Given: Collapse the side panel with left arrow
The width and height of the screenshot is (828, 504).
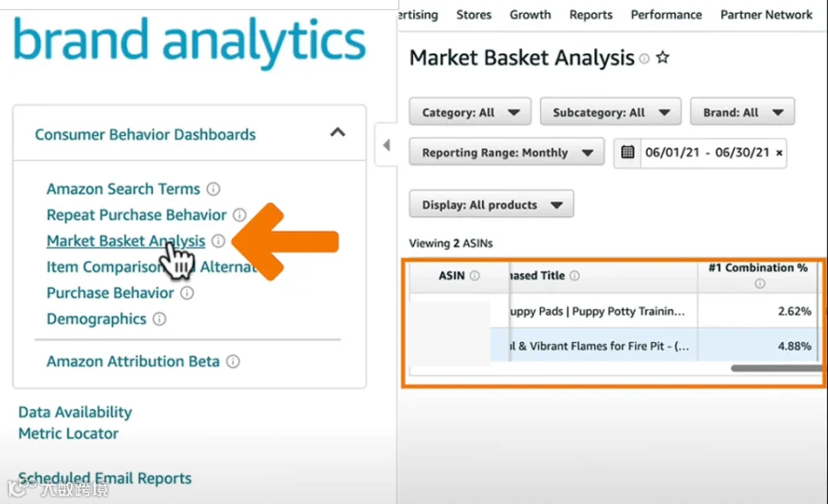Looking at the screenshot, I should (x=386, y=144).
